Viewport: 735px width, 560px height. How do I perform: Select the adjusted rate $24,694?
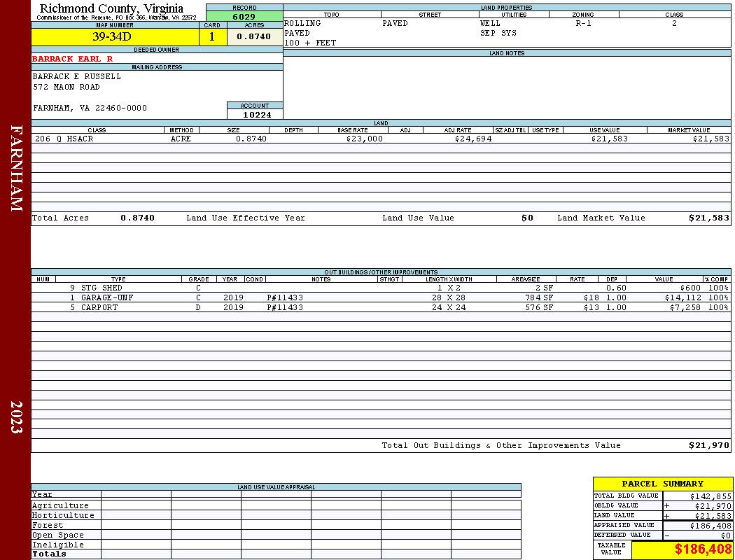coord(473,139)
